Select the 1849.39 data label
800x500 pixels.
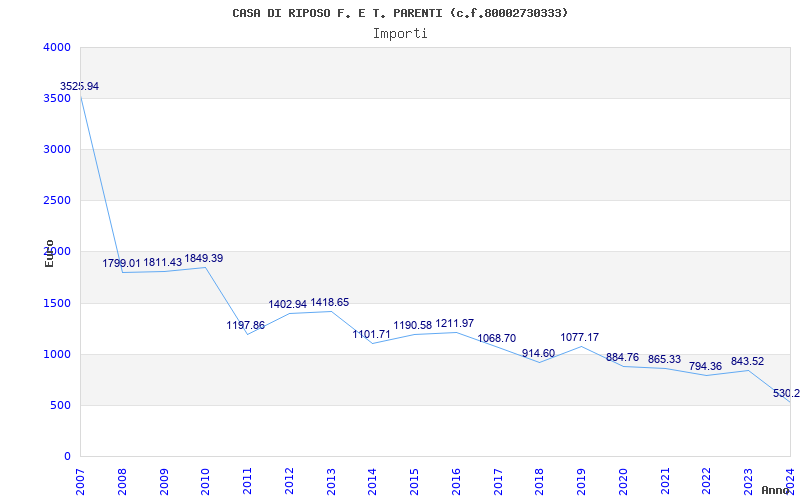point(204,258)
